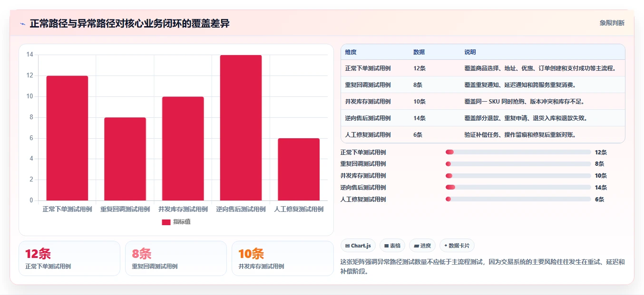Open the pink 8条 stat card
Image resolution: width=644 pixels, height=295 pixels.
pos(176,258)
